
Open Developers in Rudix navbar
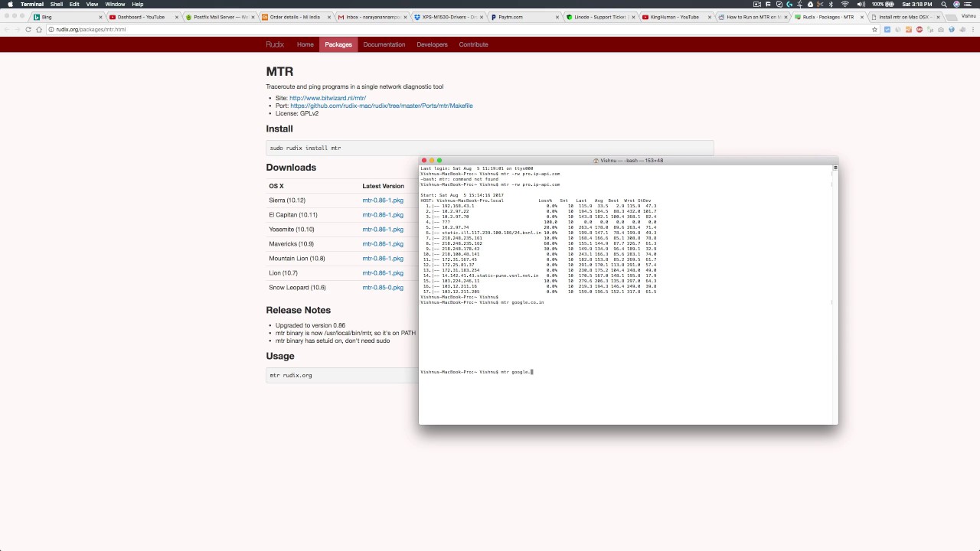click(x=432, y=44)
